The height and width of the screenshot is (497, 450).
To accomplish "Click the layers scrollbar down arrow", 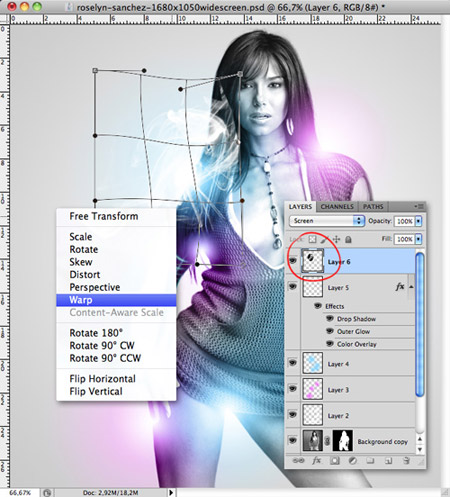I will (x=420, y=449).
